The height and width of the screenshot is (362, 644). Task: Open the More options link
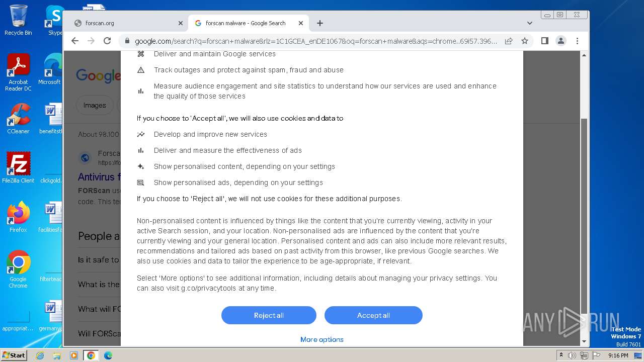tap(322, 339)
